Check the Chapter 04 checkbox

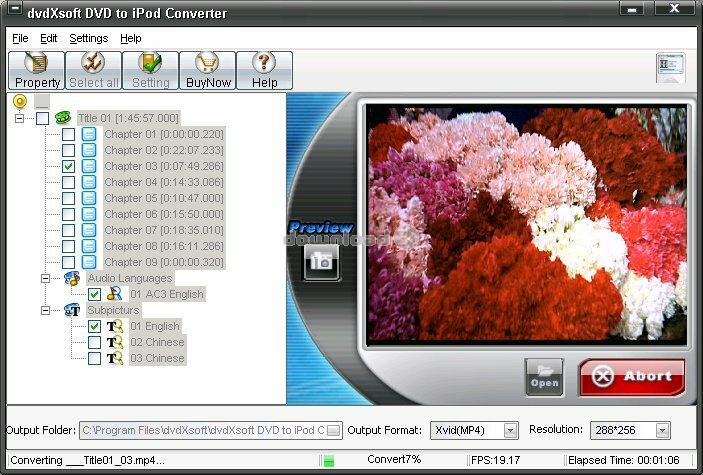pyautogui.click(x=69, y=182)
